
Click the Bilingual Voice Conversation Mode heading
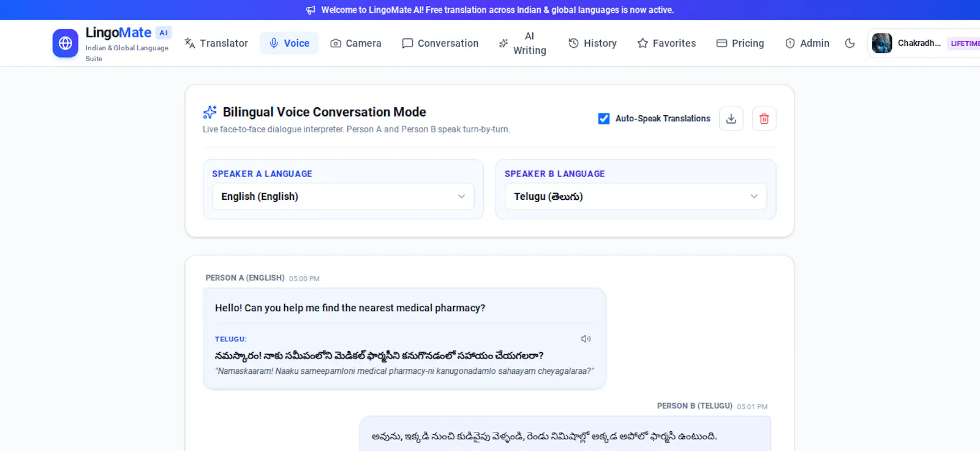tap(325, 112)
